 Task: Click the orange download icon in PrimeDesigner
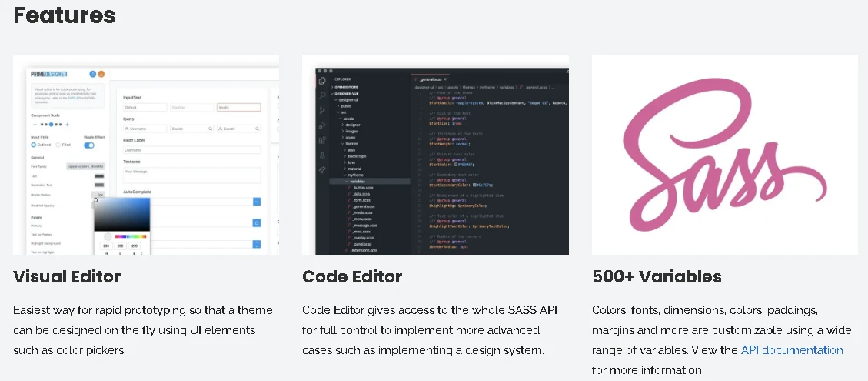[x=101, y=74]
